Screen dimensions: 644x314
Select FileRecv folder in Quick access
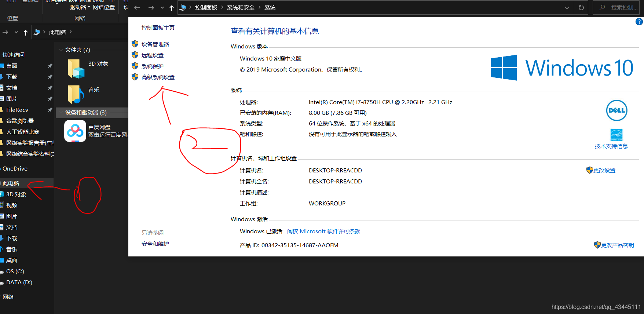click(x=17, y=110)
